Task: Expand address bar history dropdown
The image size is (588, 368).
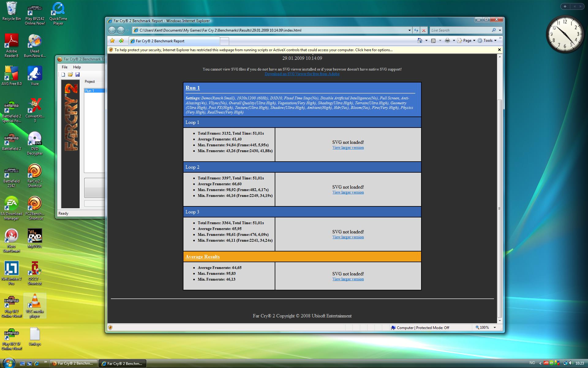Action: (409, 30)
